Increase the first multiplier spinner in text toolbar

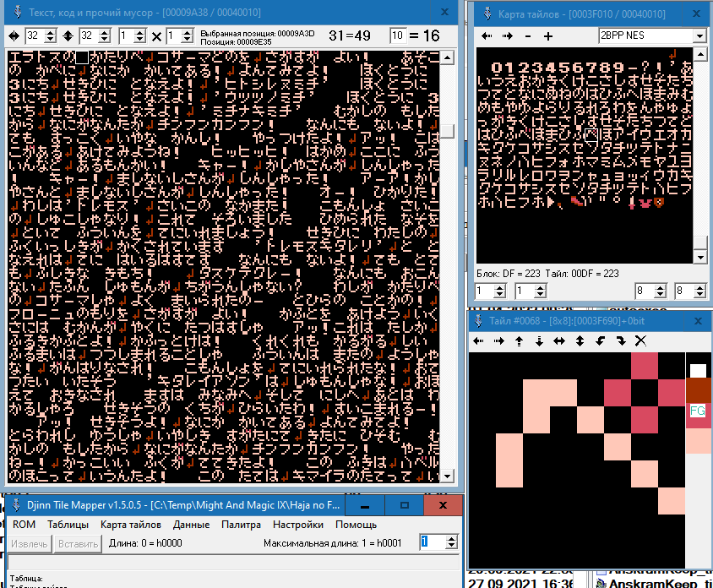pos(140,33)
